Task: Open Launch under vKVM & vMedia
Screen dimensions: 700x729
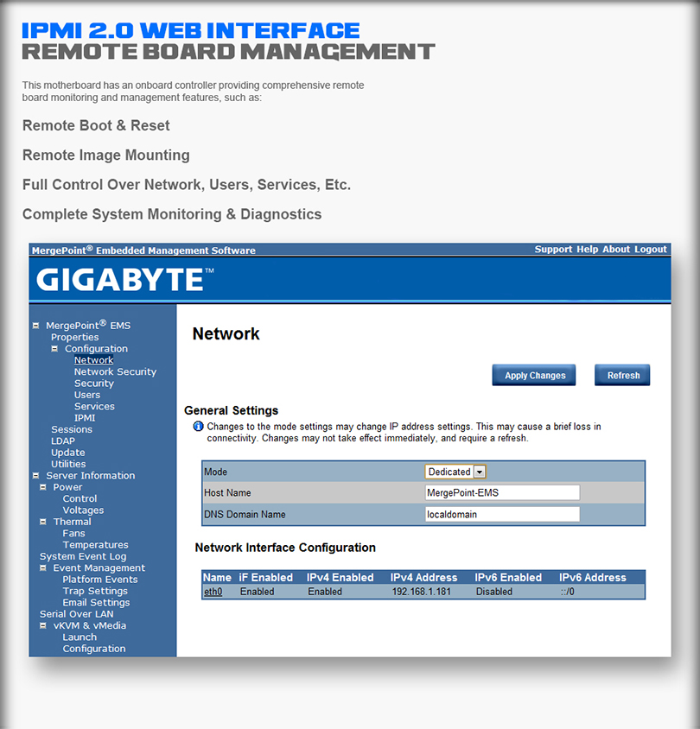Action: tap(80, 637)
